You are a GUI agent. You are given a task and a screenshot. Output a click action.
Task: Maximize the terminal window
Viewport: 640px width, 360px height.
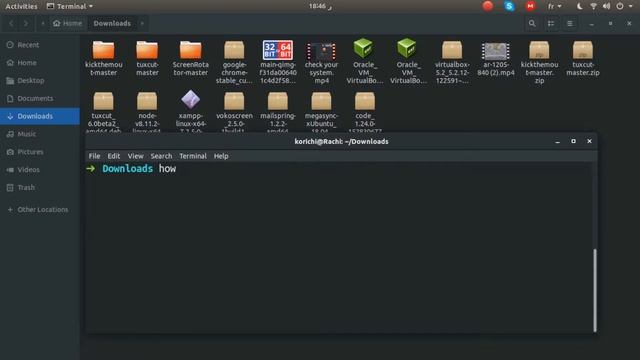(x=573, y=141)
